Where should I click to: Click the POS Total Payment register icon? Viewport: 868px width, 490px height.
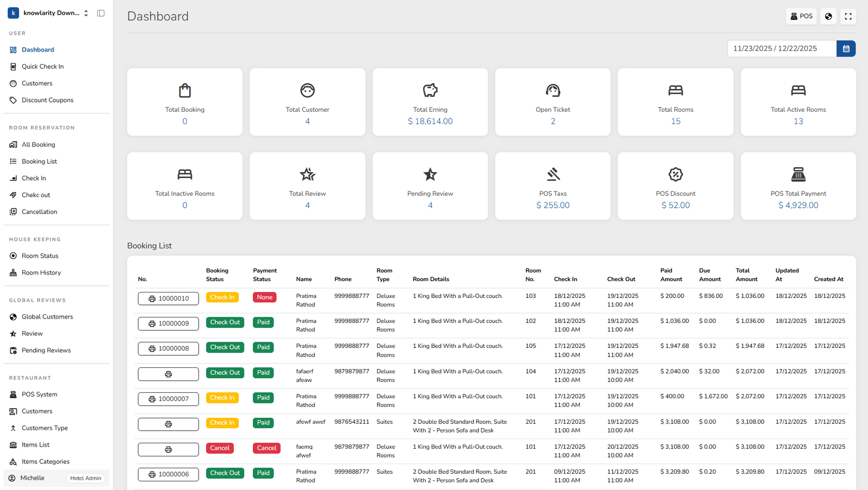pyautogui.click(x=798, y=174)
